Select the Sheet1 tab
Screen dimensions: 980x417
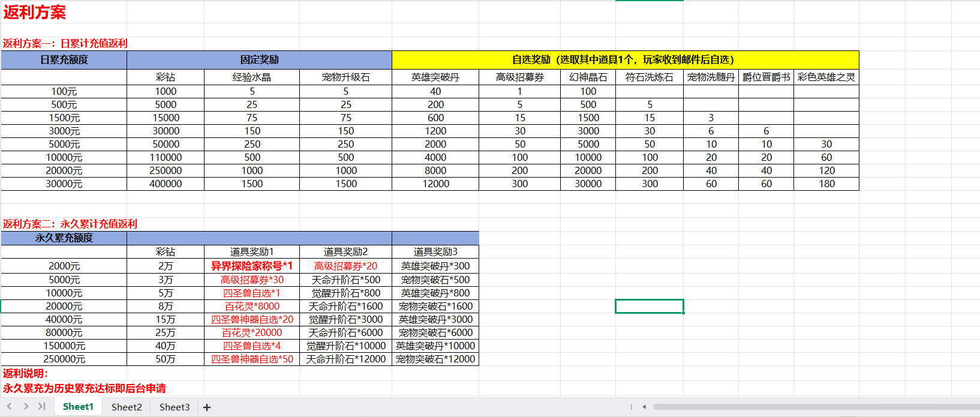click(x=78, y=407)
